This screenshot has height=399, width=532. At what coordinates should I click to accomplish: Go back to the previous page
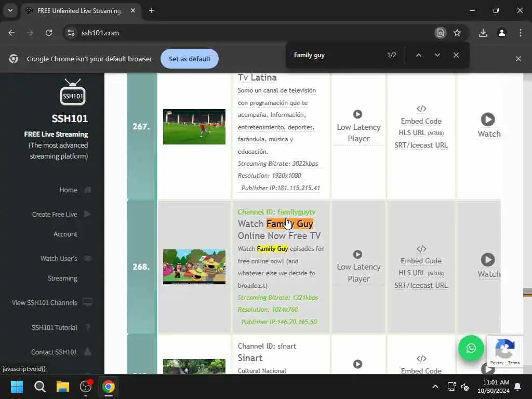click(11, 33)
